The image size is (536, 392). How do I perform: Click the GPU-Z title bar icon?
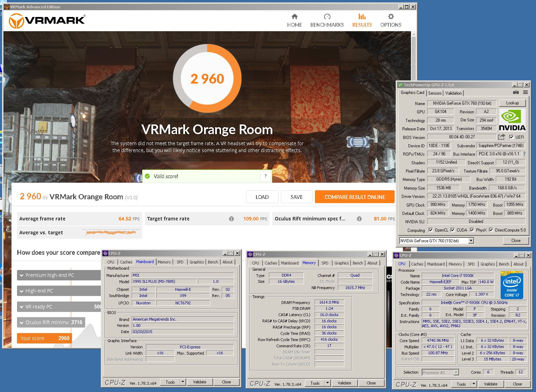(x=401, y=85)
